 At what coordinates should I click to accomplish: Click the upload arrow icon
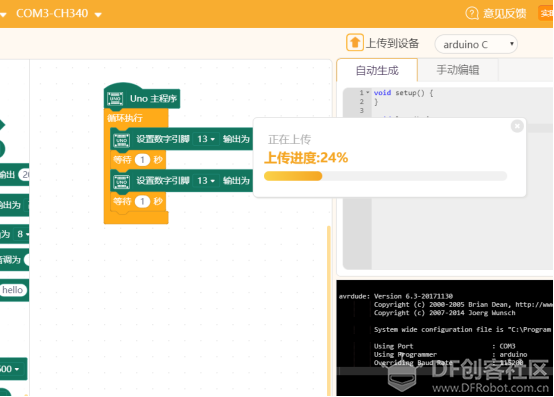[354, 43]
